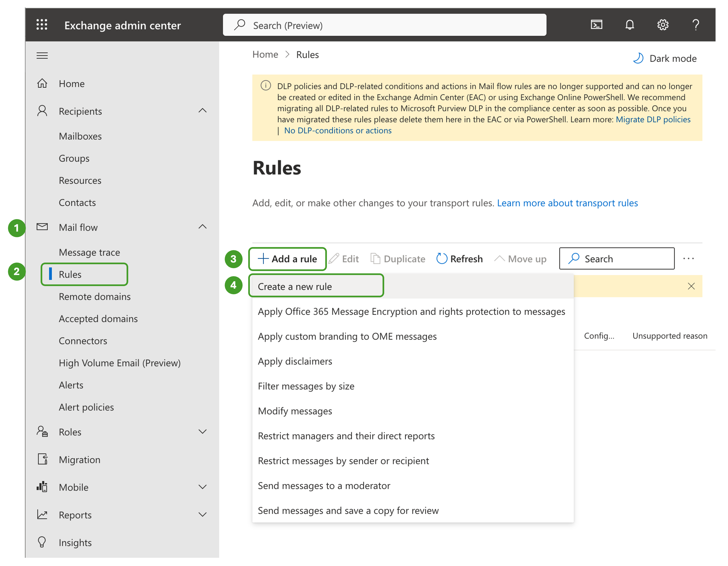Select Create a new rule

coord(295,287)
